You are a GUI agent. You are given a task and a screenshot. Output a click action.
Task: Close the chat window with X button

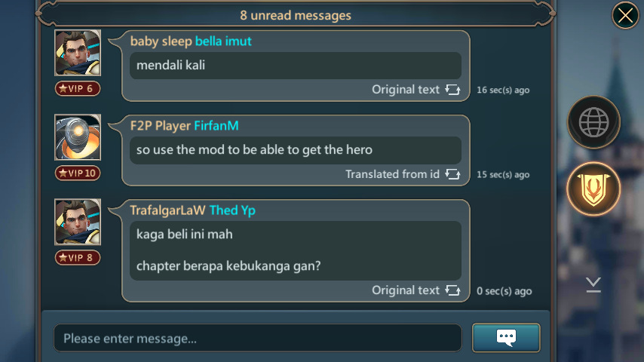tap(625, 16)
